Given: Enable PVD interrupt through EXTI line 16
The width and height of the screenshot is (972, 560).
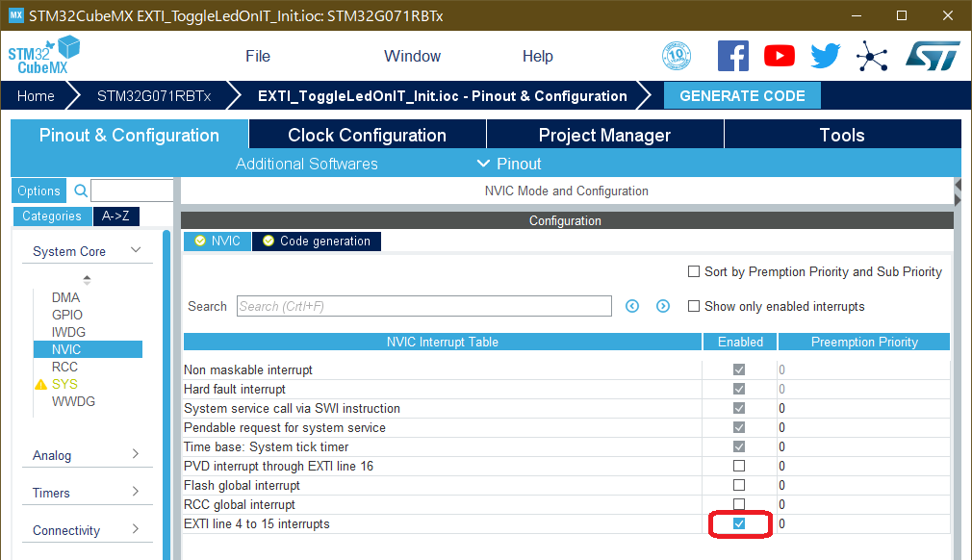Looking at the screenshot, I should pos(739,466).
